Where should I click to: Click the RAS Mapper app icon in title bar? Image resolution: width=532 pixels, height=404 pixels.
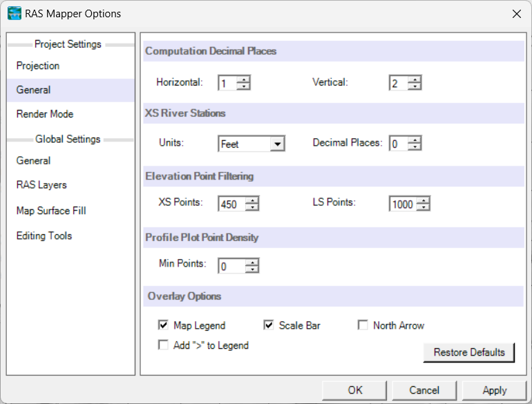14,14
